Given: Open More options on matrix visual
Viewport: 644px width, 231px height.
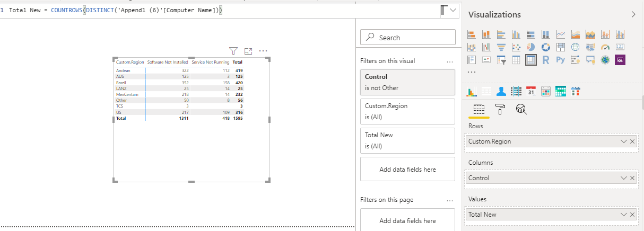Looking at the screenshot, I should click(x=263, y=51).
